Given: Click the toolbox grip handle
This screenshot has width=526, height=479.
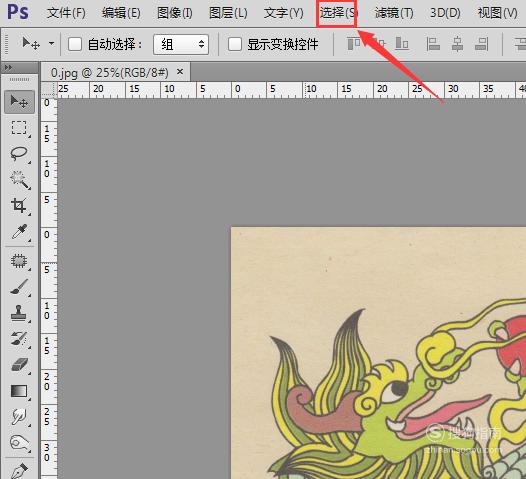Looking at the screenshot, I should coord(19,79).
